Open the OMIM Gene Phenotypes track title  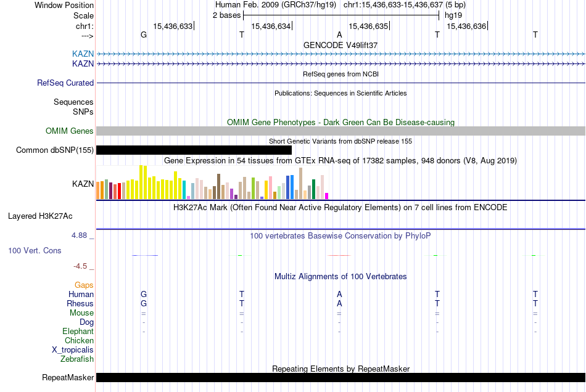(x=340, y=123)
